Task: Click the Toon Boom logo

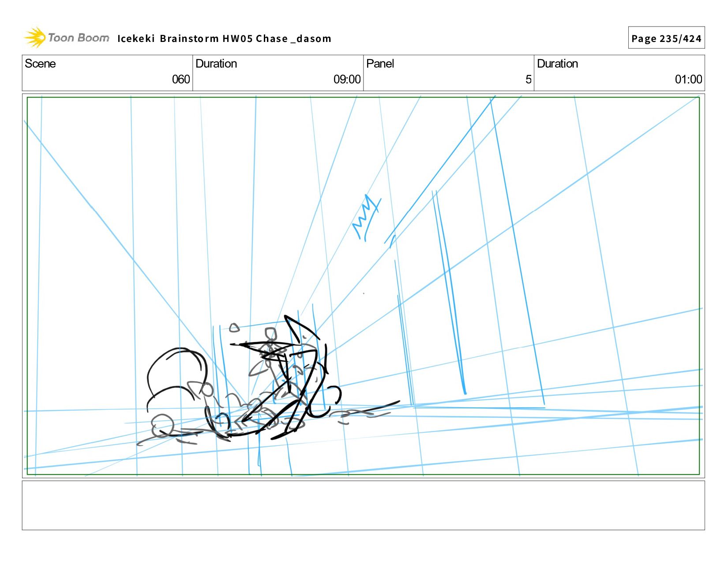Action: pos(66,38)
